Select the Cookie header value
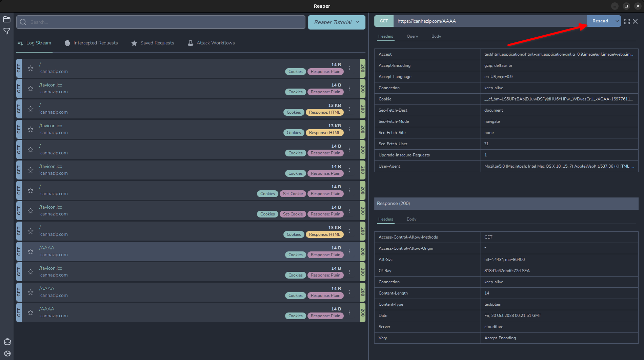 (559, 99)
